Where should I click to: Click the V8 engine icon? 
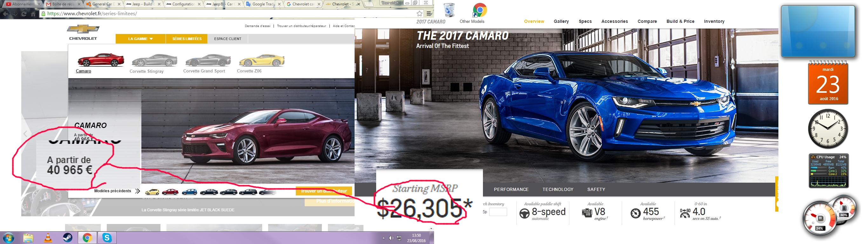click(587, 213)
